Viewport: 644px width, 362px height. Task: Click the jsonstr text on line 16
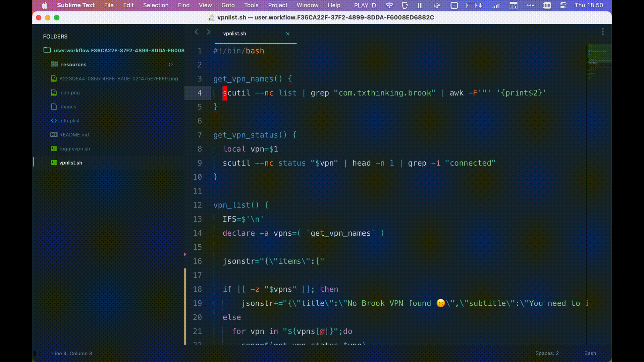[239, 261]
